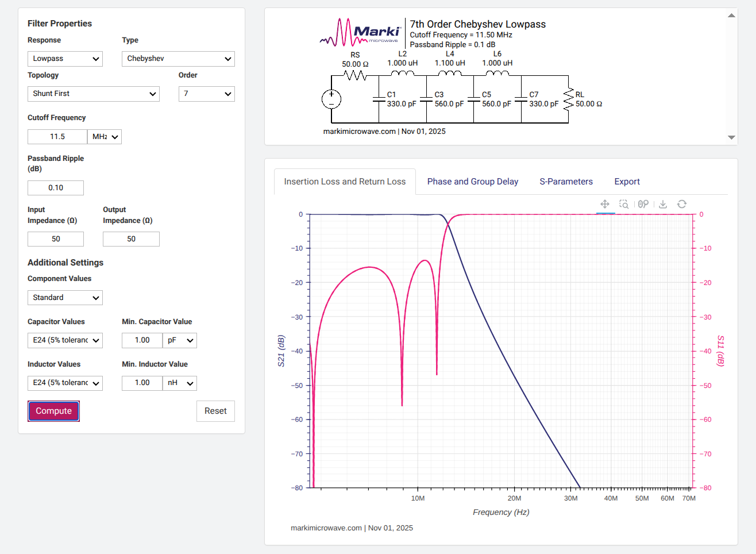
Task: Click the Reset button
Action: [215, 411]
